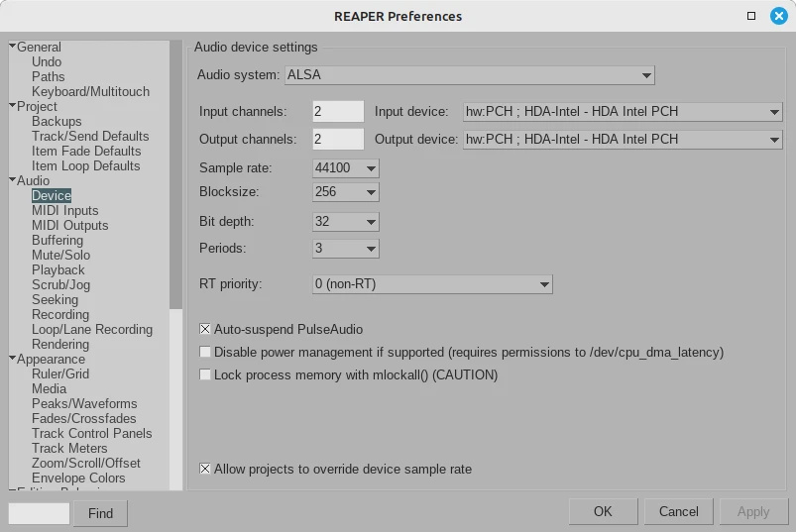Select the General category label
The width and height of the screenshot is (796, 532).
[39, 48]
